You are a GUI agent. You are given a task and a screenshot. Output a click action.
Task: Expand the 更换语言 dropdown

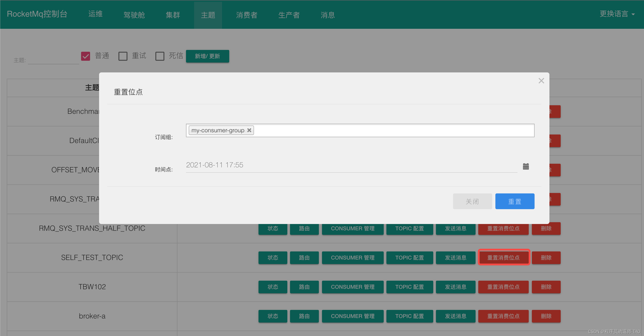(x=617, y=14)
